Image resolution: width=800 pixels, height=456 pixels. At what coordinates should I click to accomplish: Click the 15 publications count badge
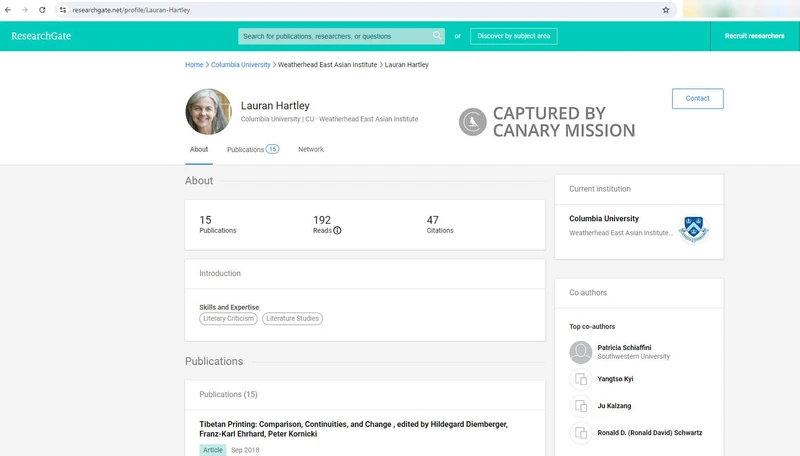tap(272, 149)
